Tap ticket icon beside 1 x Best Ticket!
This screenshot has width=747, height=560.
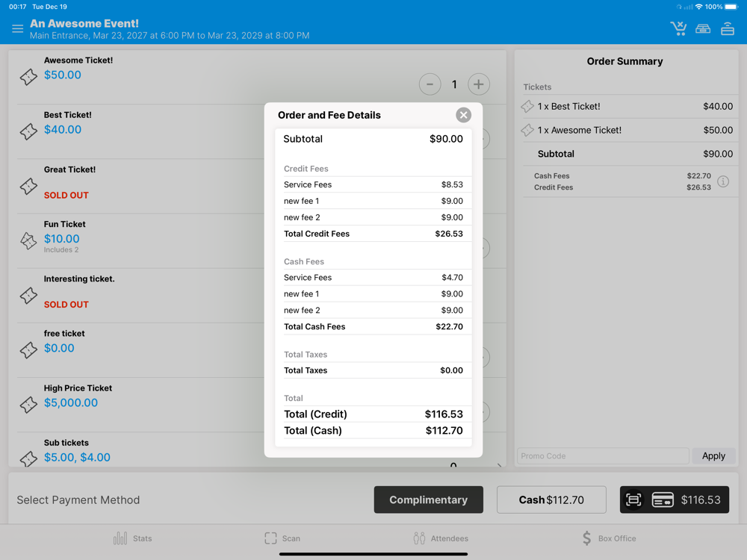527,106
